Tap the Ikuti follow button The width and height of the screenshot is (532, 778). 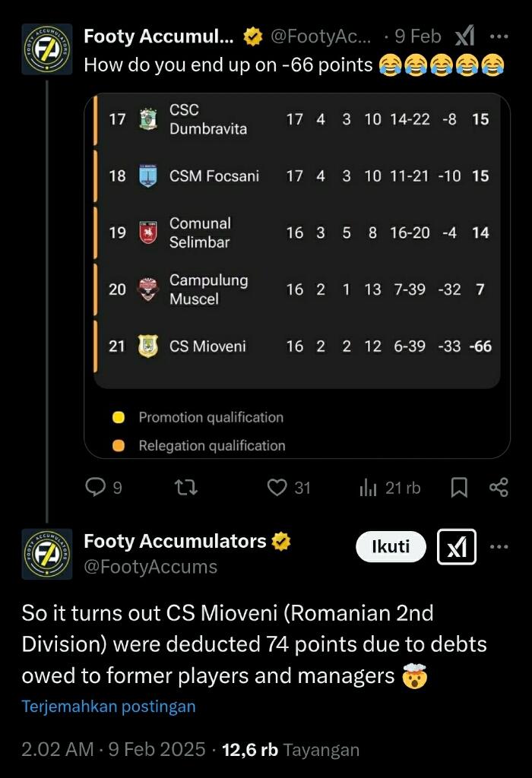click(x=391, y=546)
